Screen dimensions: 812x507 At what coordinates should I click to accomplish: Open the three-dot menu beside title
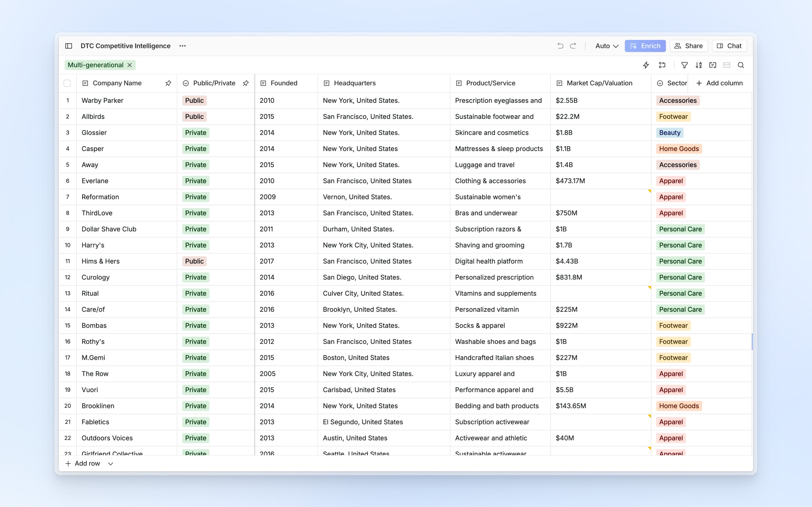click(x=183, y=46)
